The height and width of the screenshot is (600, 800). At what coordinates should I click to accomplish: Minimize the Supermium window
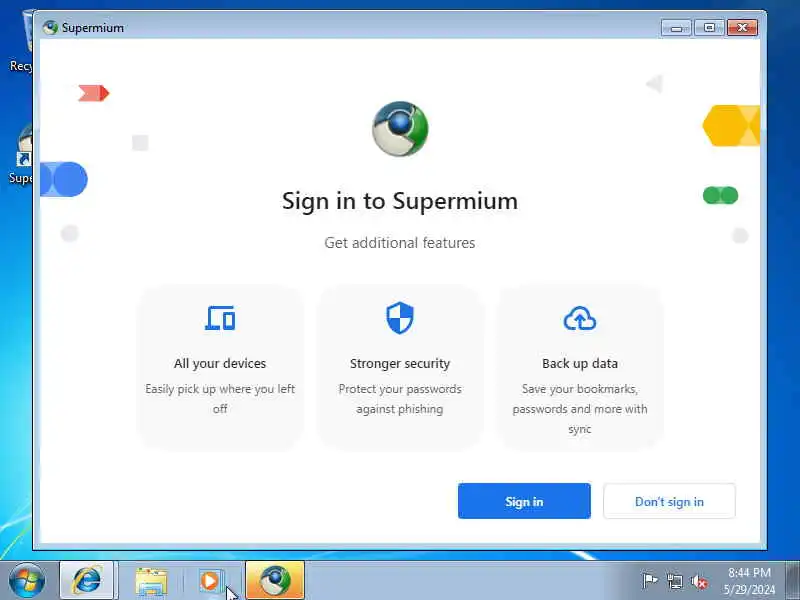[677, 28]
